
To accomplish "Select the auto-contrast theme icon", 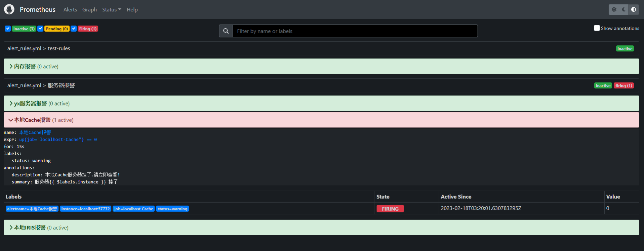I will (634, 9).
